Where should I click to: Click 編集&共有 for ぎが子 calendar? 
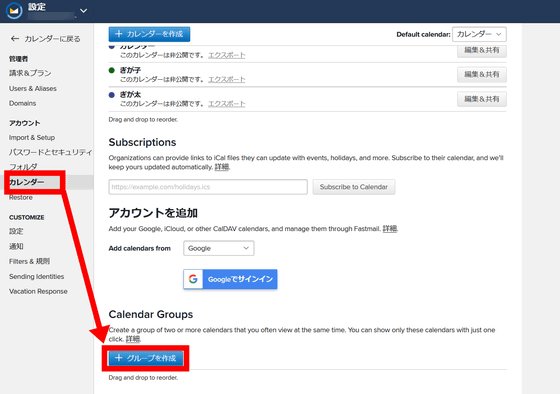click(x=482, y=74)
